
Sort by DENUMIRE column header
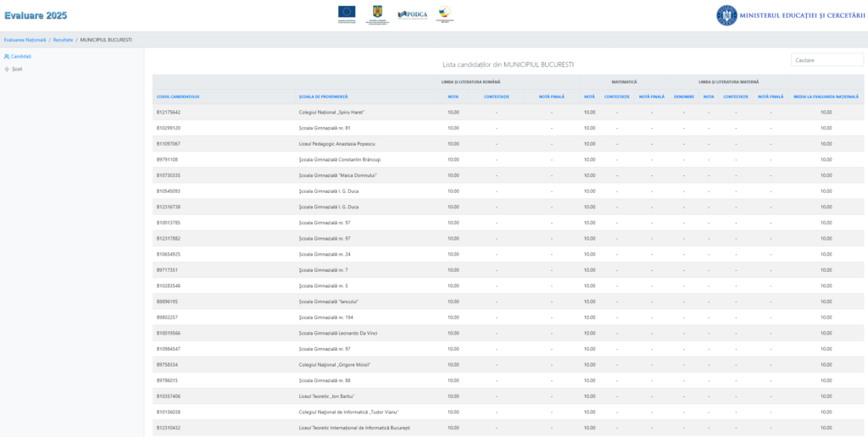tap(684, 97)
